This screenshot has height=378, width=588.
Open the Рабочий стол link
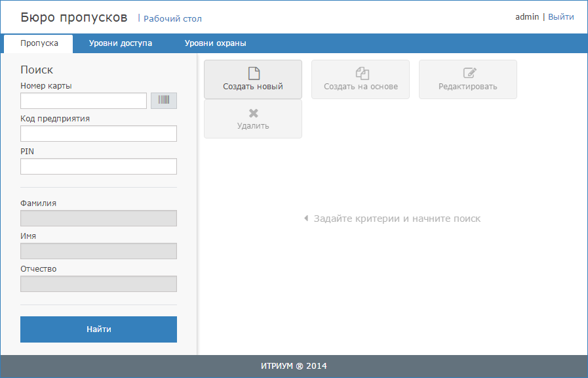point(172,19)
